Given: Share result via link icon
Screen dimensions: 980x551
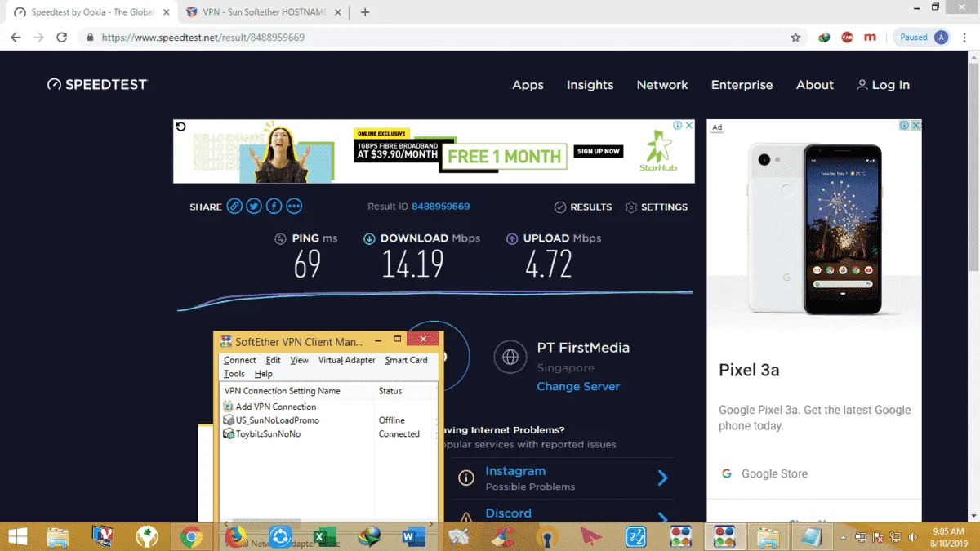Looking at the screenshot, I should click(x=234, y=207).
